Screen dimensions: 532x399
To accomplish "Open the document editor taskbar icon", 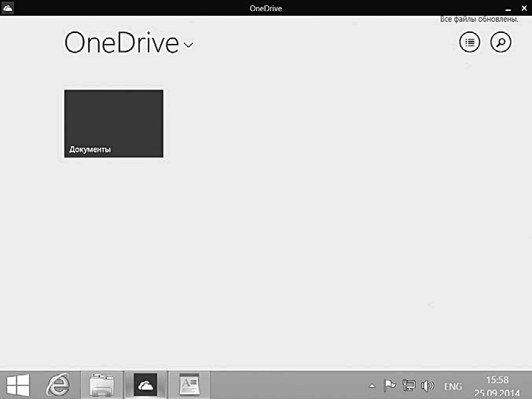I will pos(189,385).
